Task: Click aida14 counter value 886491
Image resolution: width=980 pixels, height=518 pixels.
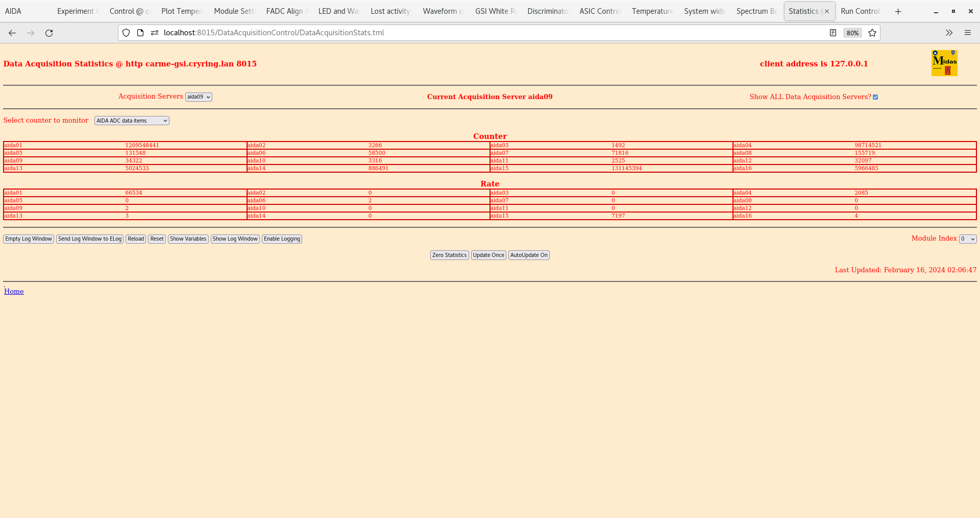Action: 378,168
